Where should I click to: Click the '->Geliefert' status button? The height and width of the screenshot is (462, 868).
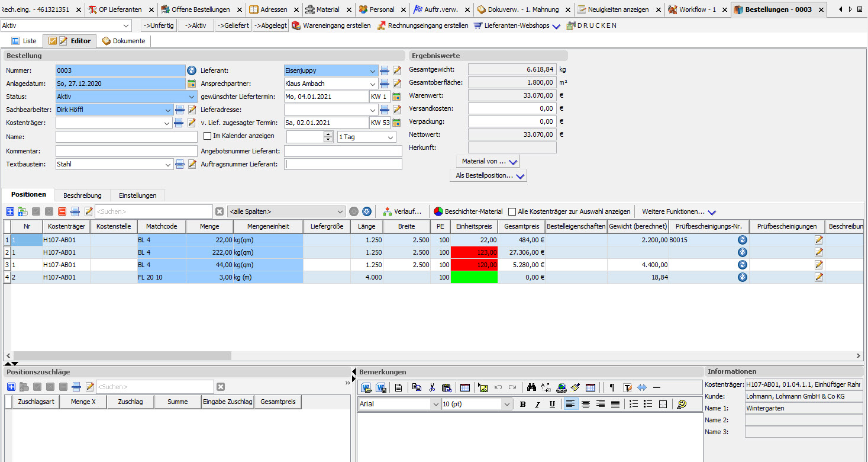point(233,25)
